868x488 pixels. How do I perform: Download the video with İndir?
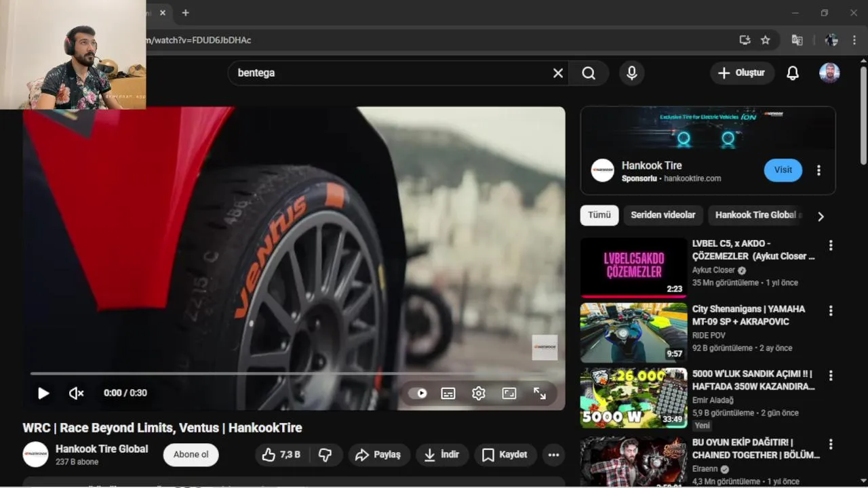[441, 455]
